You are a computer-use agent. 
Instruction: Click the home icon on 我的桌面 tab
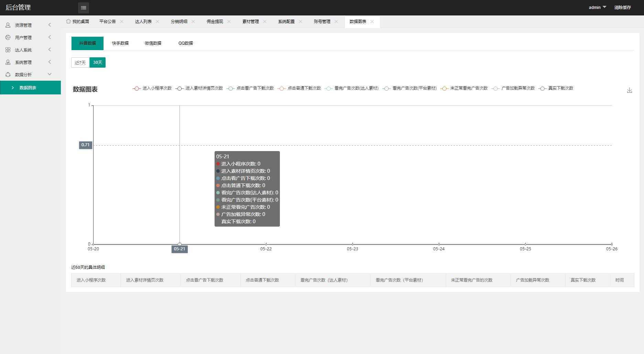[x=68, y=21]
